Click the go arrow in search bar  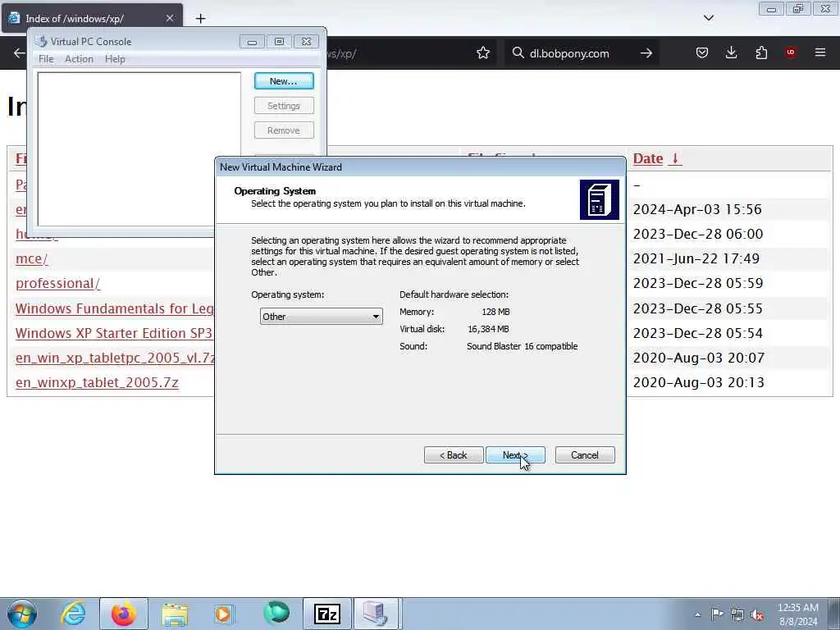click(x=646, y=53)
